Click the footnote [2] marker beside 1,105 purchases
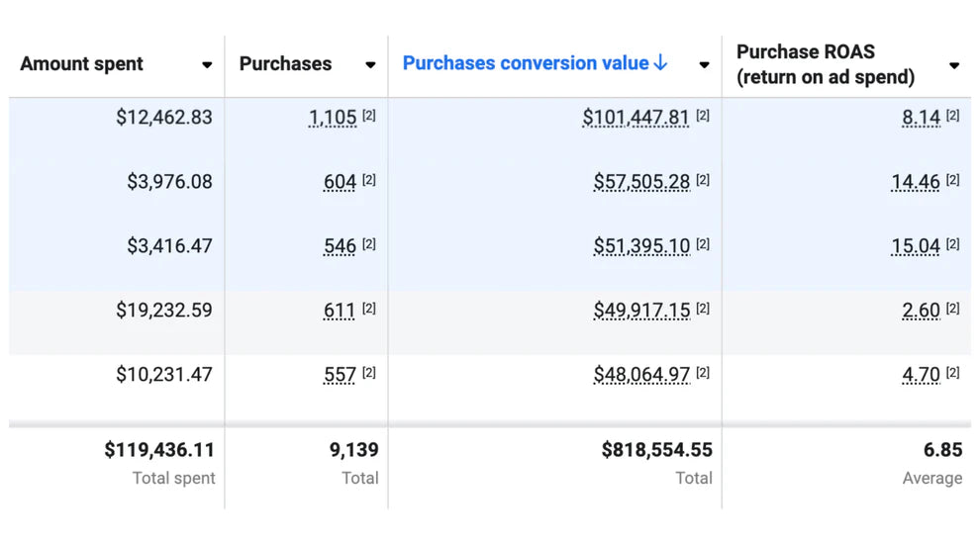 pos(369,116)
